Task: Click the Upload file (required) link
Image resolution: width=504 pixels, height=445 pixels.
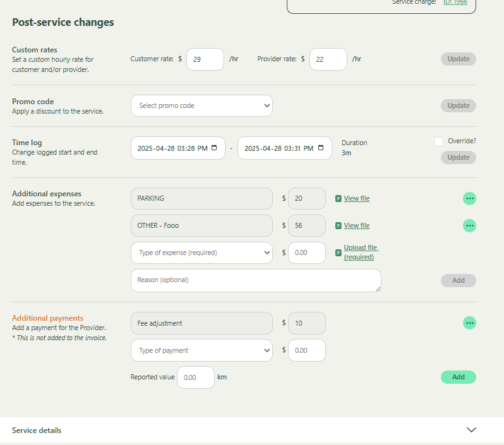Action: coord(360,252)
